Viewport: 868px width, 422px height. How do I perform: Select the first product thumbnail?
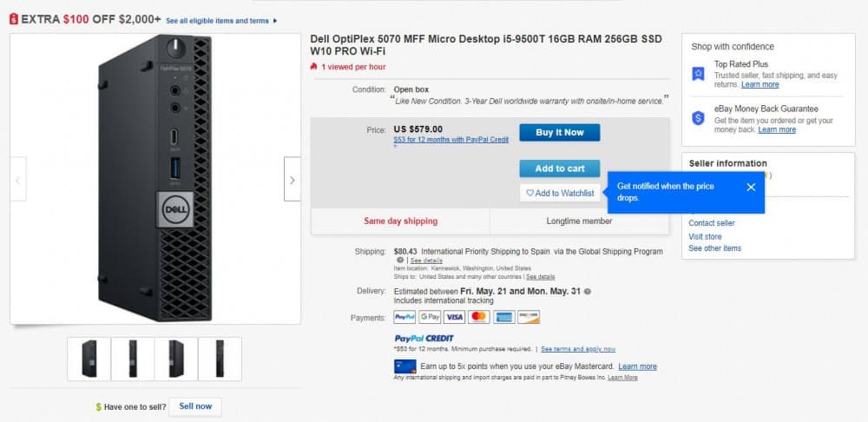(x=89, y=359)
